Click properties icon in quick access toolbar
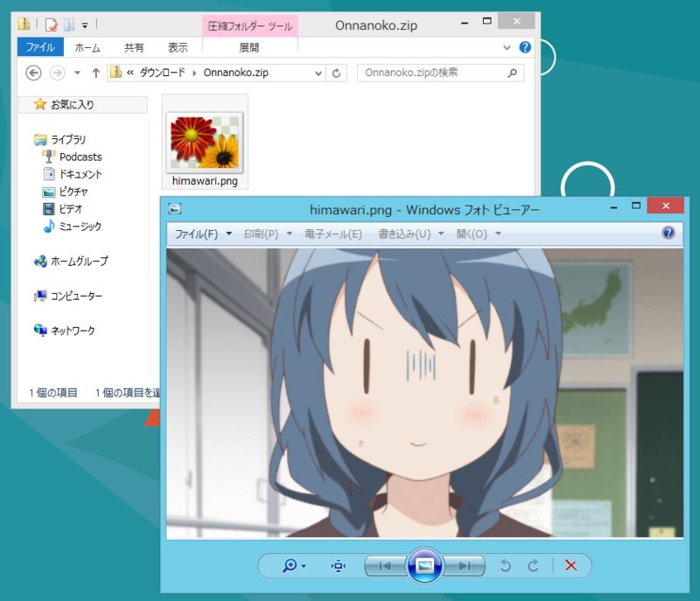Viewport: 700px width, 601px height. [52, 24]
